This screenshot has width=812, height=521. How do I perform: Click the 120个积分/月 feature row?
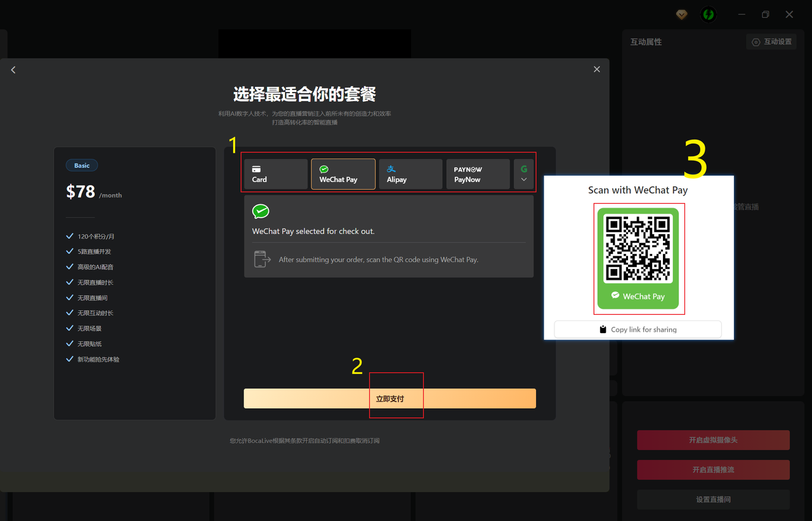[x=91, y=236]
